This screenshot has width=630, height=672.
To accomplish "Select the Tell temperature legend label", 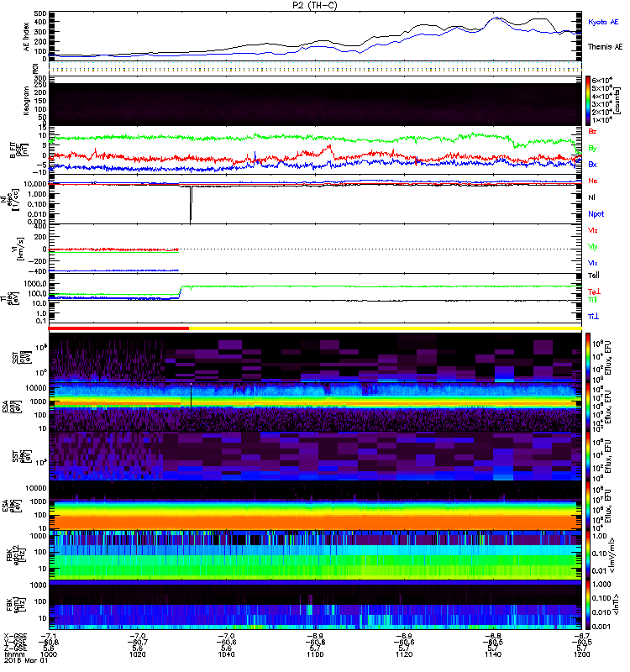I will coord(594,276).
